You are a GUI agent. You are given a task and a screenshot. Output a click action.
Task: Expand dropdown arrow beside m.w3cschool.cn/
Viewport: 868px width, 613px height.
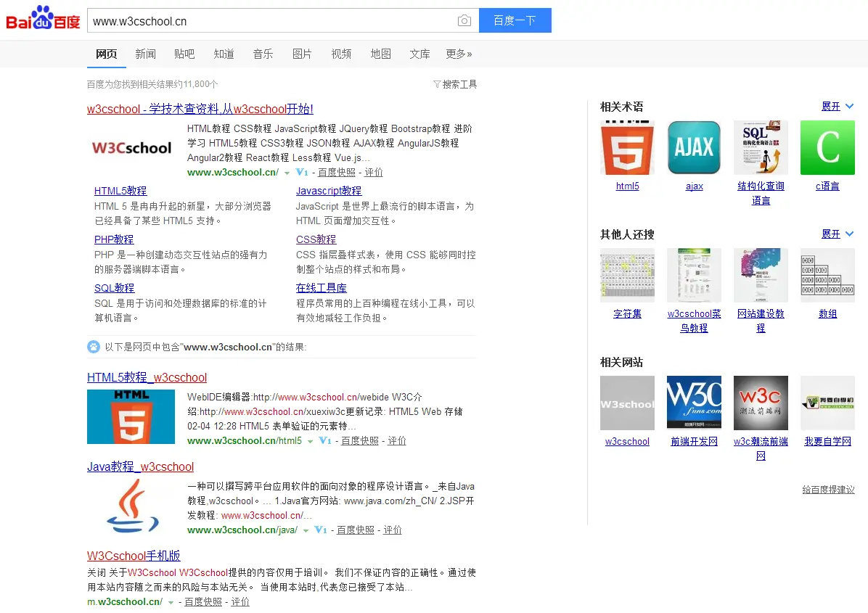(171, 603)
